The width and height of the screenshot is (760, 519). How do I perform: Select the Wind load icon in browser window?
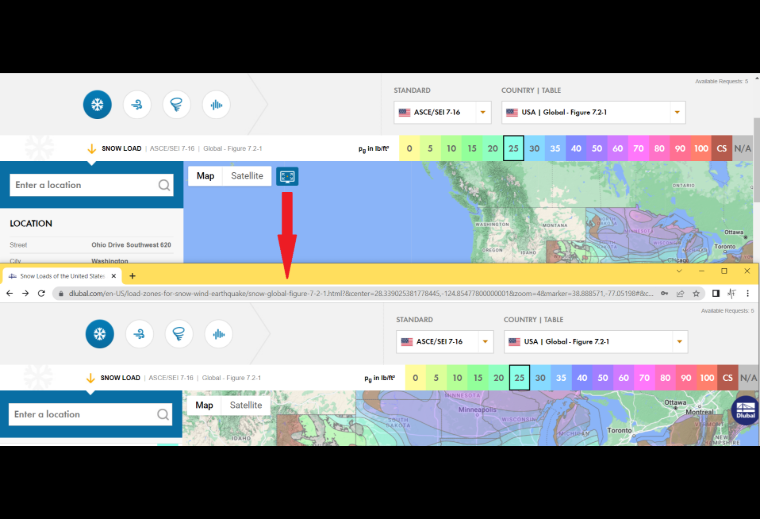point(140,334)
